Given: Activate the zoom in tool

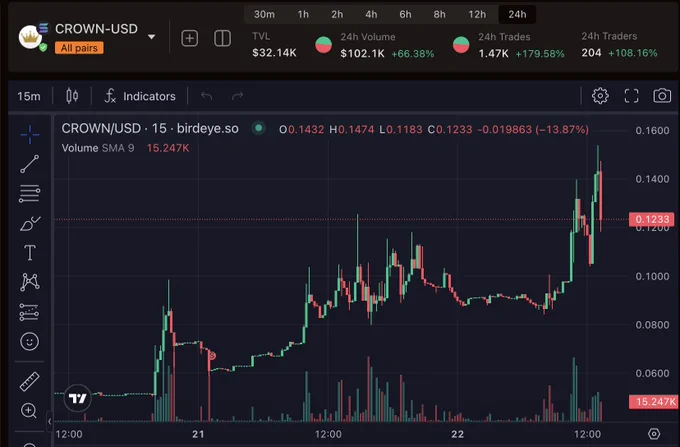Looking at the screenshot, I should coord(29,410).
